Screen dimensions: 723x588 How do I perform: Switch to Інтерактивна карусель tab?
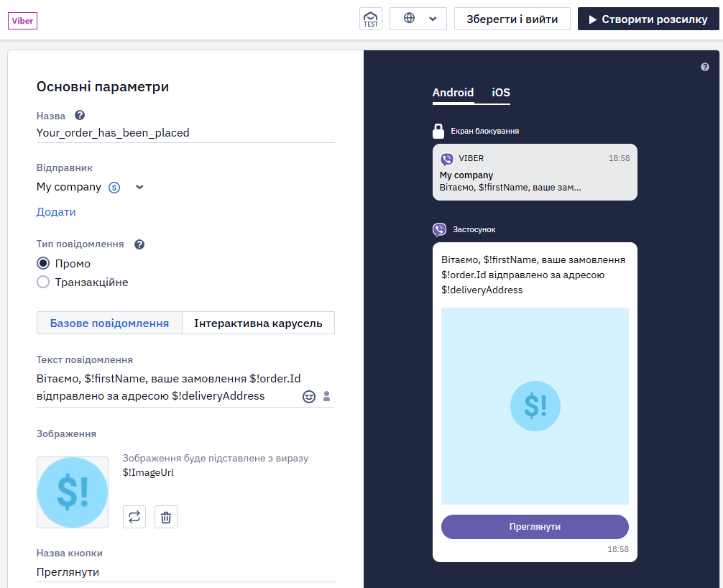pos(258,323)
